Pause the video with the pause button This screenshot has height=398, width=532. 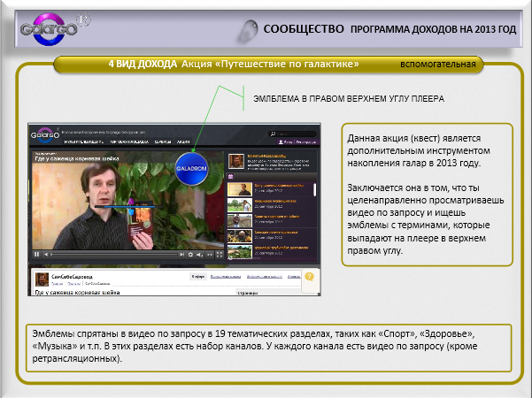pyautogui.click(x=36, y=254)
